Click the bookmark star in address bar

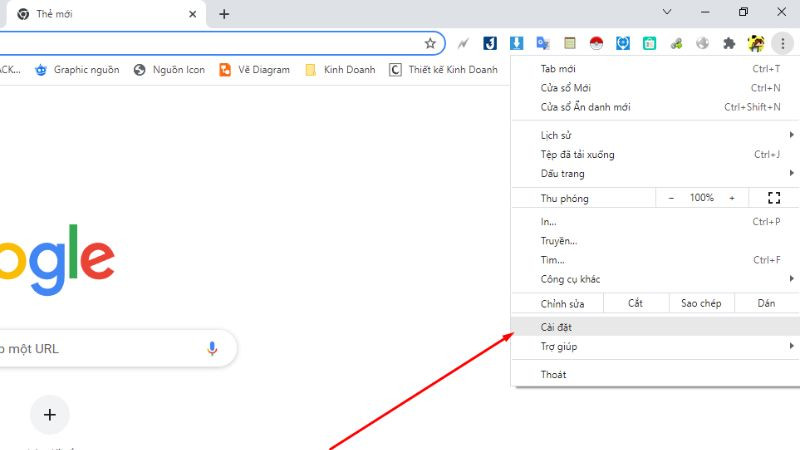click(430, 43)
